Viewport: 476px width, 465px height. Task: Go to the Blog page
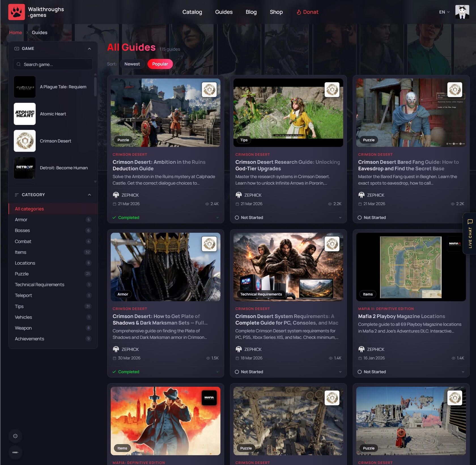(251, 12)
